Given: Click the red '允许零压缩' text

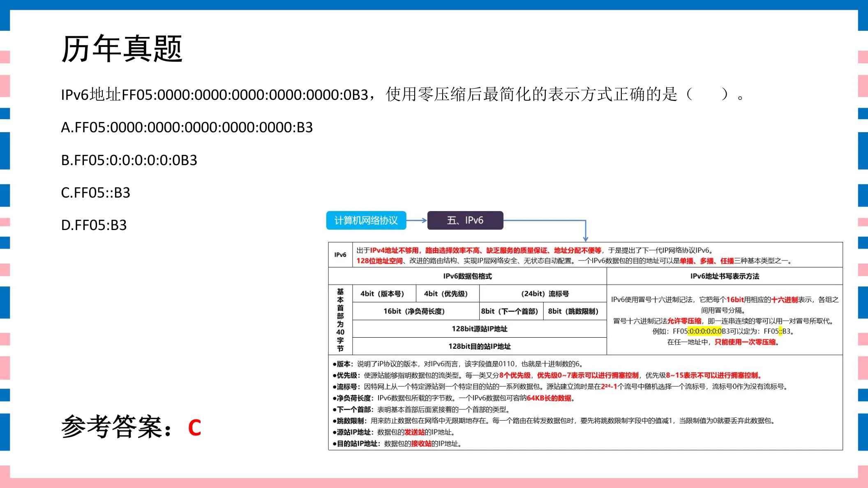Looking at the screenshot, I should 684,321.
